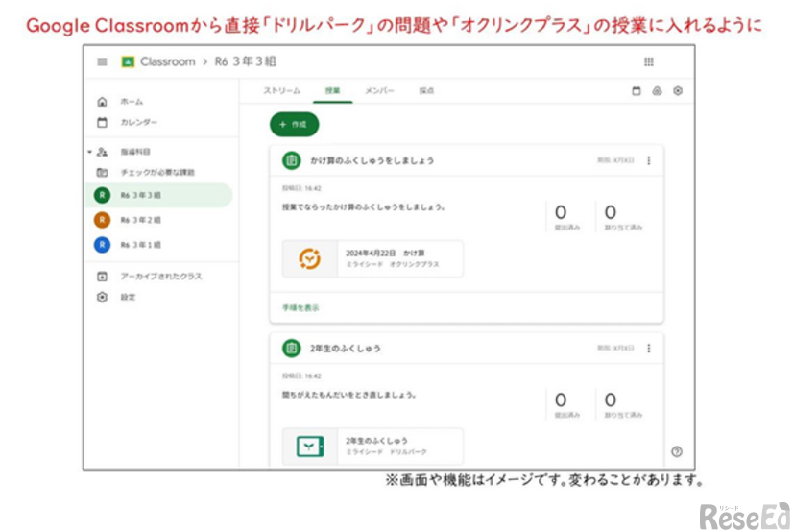Image resolution: width=793 pixels, height=532 pixels.
Task: Click assignment icon for 2年生のふくしゅう
Action: (291, 349)
